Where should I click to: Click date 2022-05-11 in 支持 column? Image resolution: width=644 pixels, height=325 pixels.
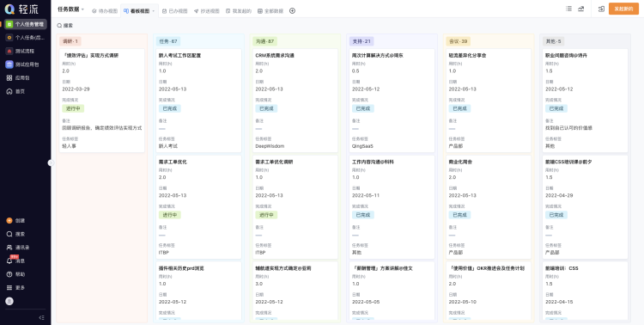pos(366,195)
